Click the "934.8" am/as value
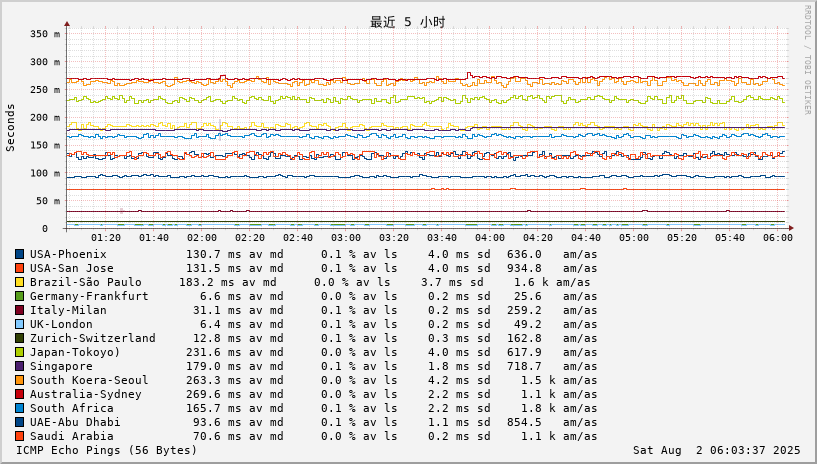The width and height of the screenshot is (817, 464). click(524, 268)
